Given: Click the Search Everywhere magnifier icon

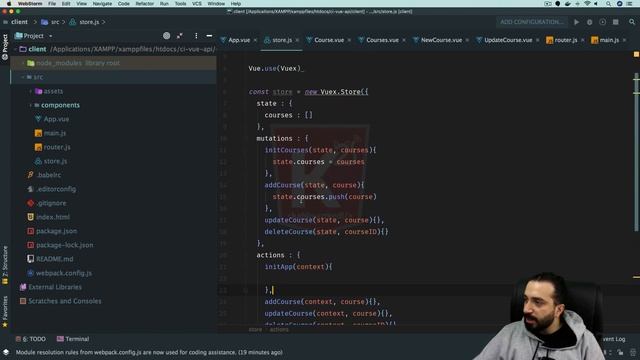Looking at the screenshot, I should tap(632, 22).
